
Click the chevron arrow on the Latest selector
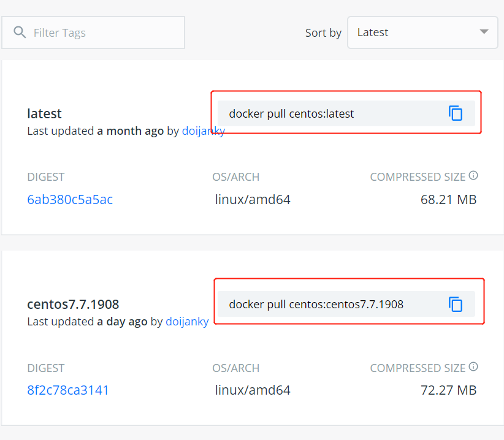(484, 32)
